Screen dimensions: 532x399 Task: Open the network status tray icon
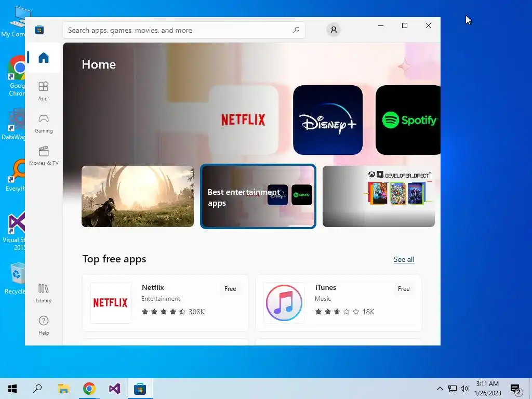(x=453, y=389)
